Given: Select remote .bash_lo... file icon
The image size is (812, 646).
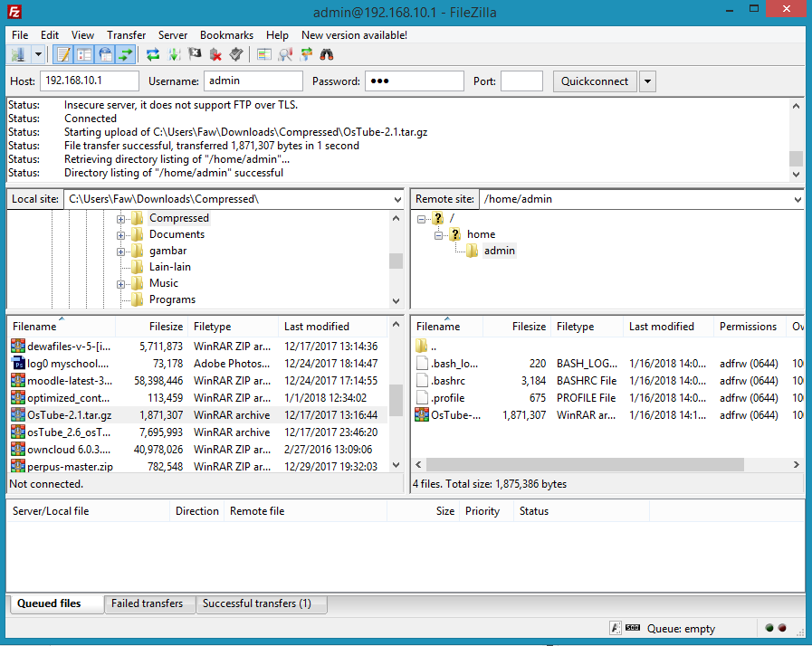Looking at the screenshot, I should click(x=422, y=364).
